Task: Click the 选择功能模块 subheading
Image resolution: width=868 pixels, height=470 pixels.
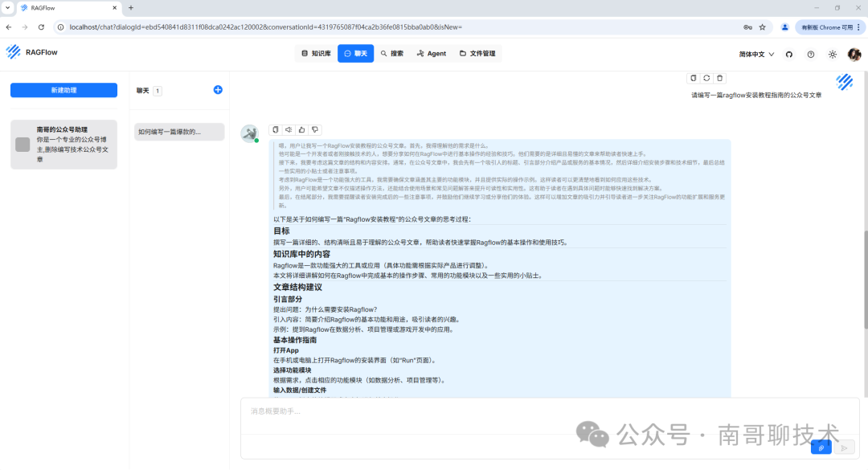Action: click(x=292, y=370)
